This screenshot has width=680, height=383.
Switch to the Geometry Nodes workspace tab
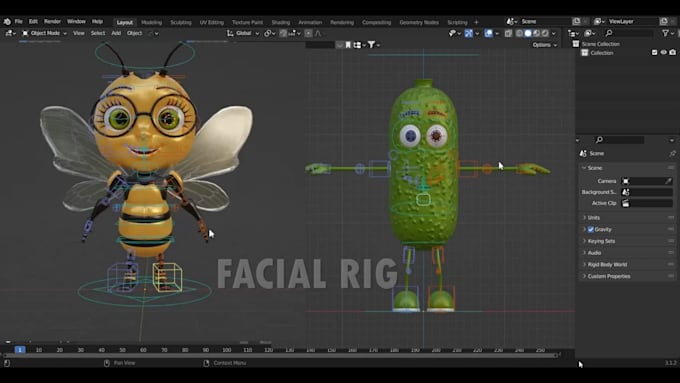coord(419,22)
